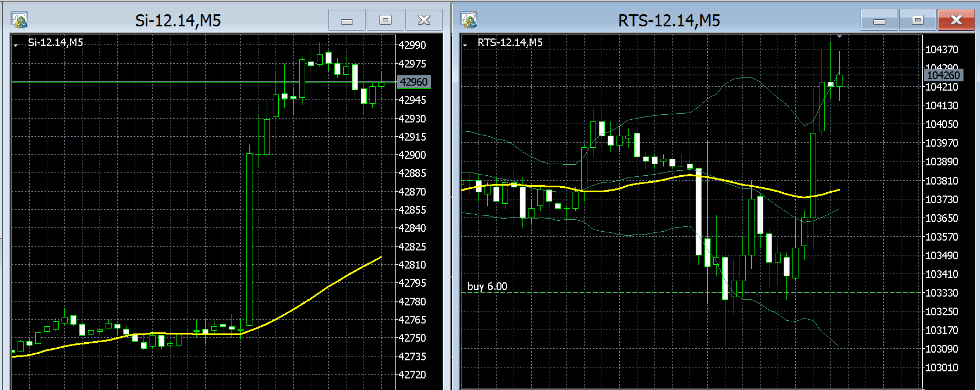Image resolution: width=980 pixels, height=390 pixels.
Task: Click the 104260 current price tag
Action: tap(943, 75)
